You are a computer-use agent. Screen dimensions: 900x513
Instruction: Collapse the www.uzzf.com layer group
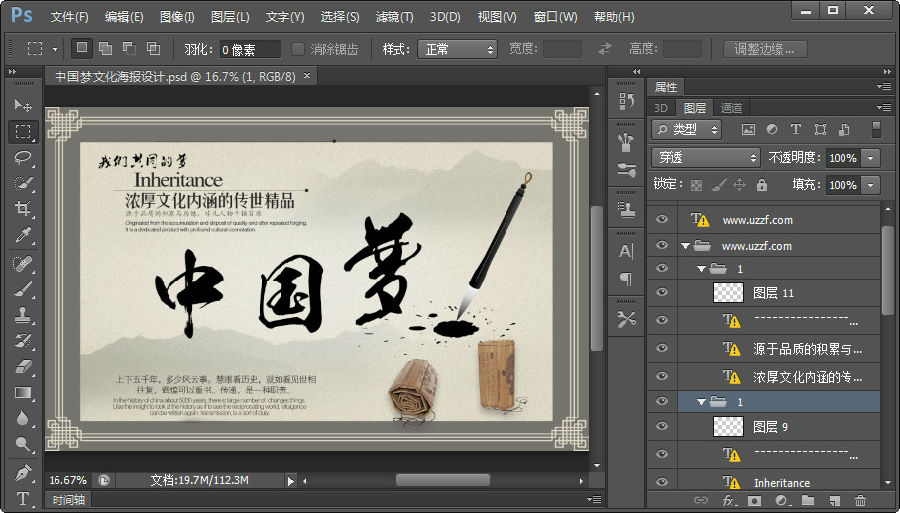point(685,246)
